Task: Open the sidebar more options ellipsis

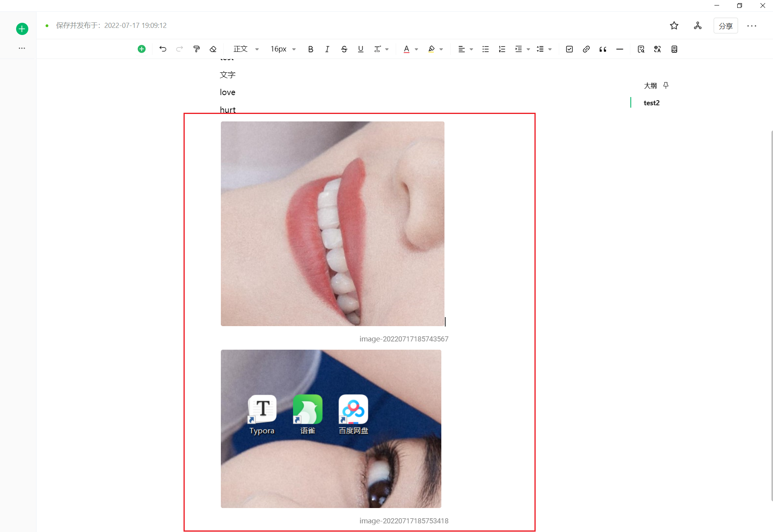Action: pos(22,48)
